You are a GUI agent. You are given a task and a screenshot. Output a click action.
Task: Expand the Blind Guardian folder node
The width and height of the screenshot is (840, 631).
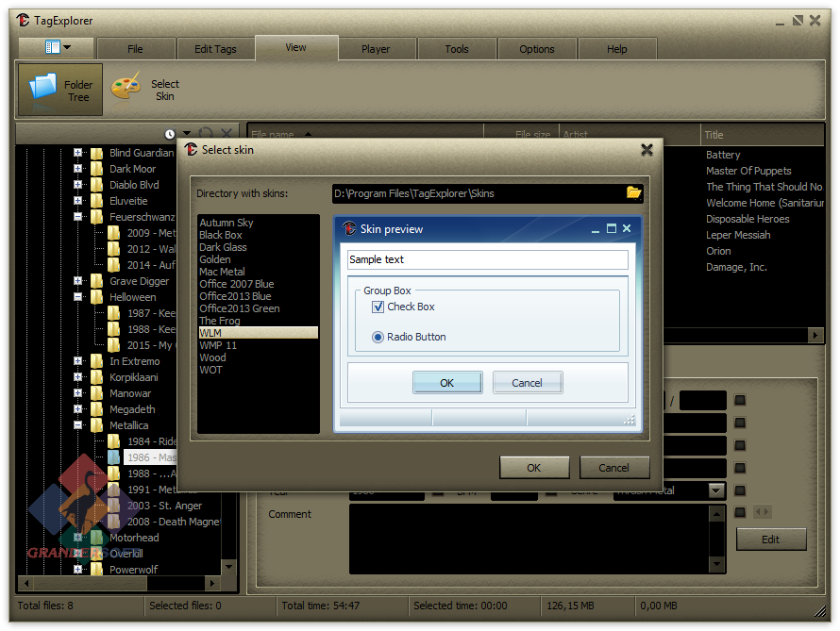(x=78, y=153)
